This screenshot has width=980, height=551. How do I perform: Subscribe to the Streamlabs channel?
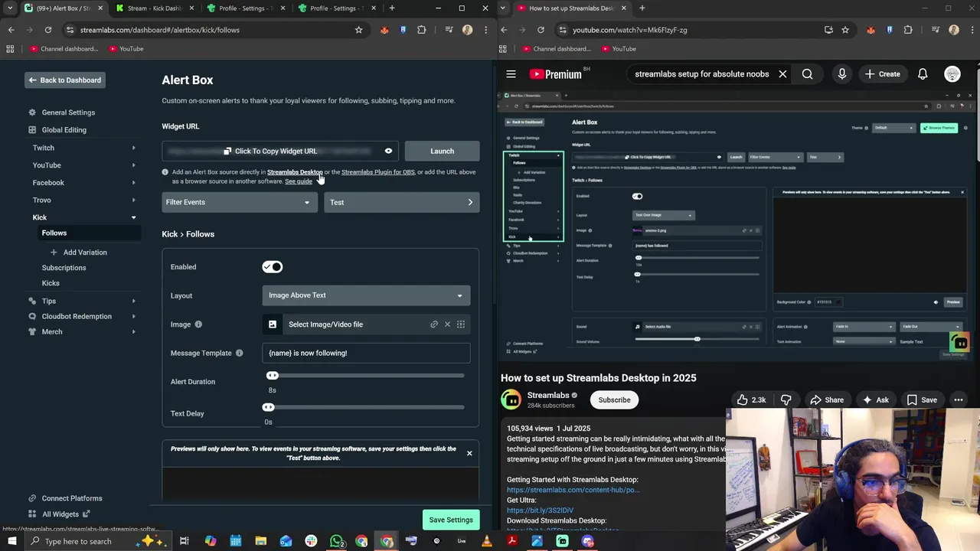pos(614,400)
